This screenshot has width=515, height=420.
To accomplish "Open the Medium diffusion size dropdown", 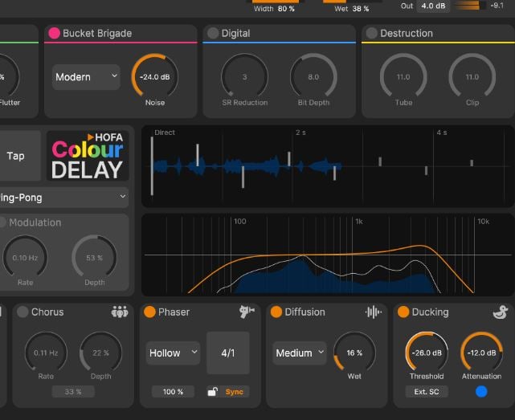I will [300, 353].
